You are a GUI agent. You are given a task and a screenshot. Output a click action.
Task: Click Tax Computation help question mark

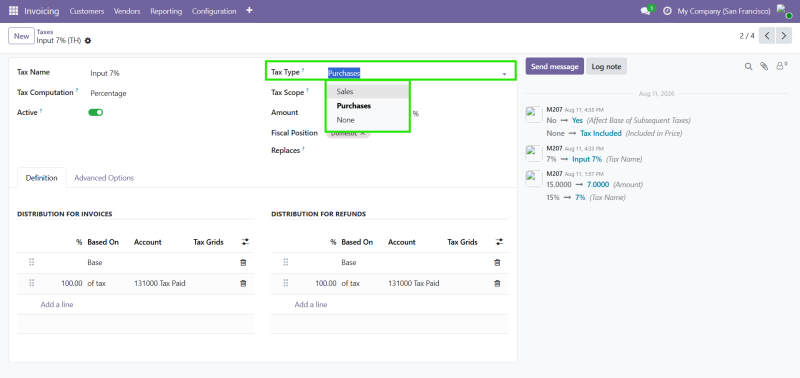(x=77, y=91)
